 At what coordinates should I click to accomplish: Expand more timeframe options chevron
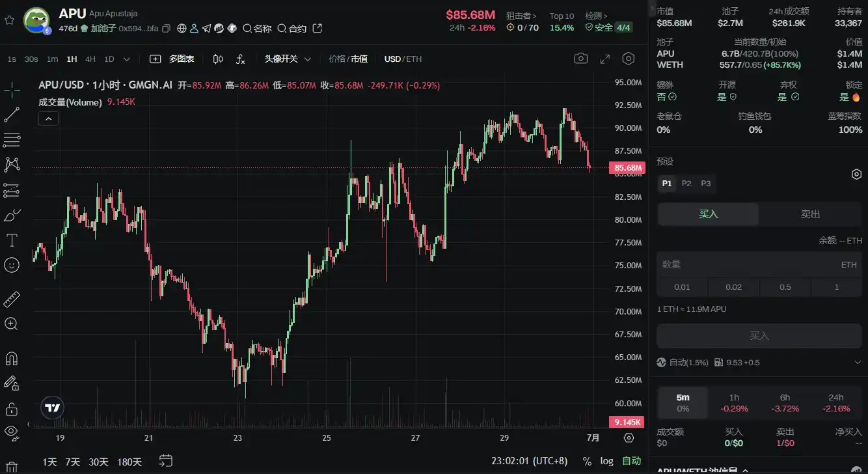point(127,59)
